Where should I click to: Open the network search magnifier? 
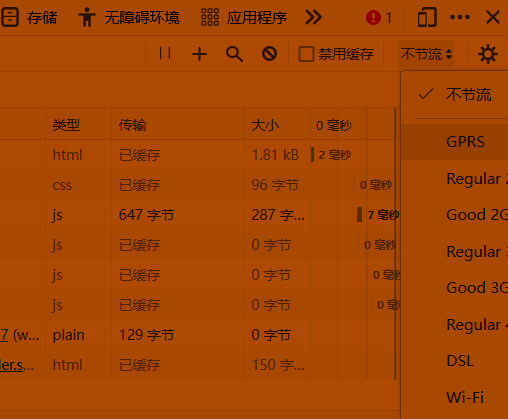[x=234, y=54]
